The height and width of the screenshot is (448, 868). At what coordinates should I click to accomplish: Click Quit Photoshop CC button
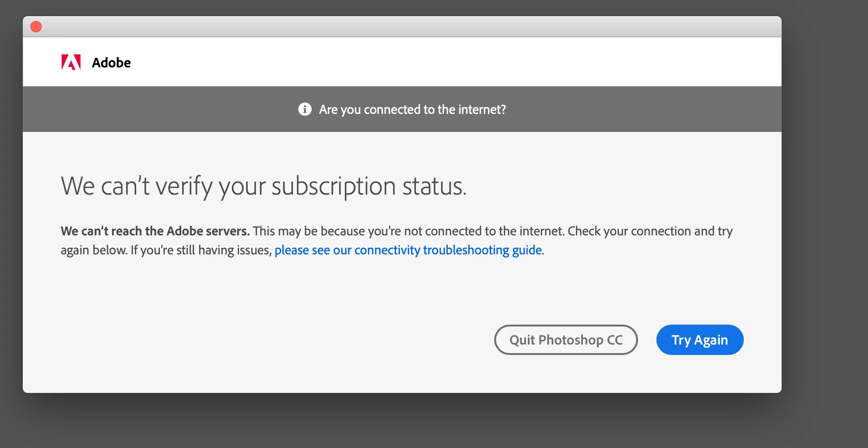pyautogui.click(x=566, y=340)
